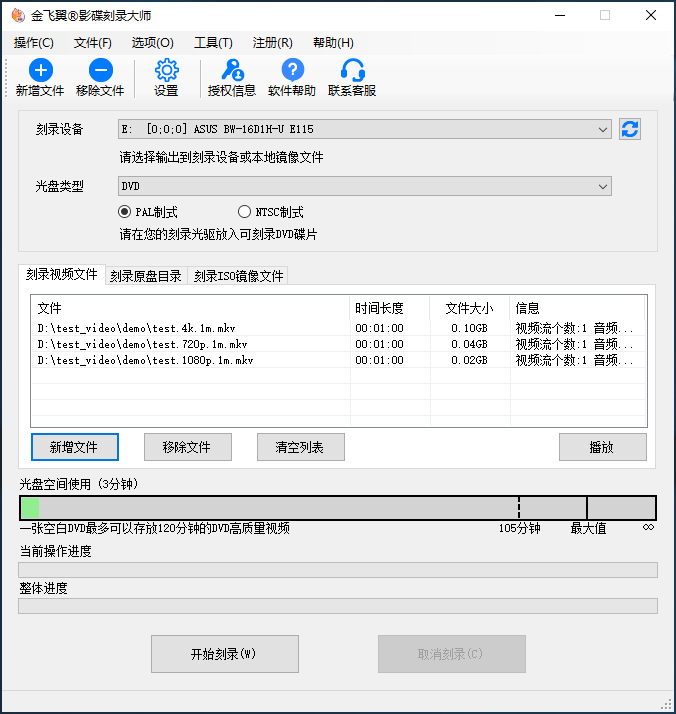Click the 软件帮助 question mark icon
Screen dimensions: 676x714
(x=292, y=70)
